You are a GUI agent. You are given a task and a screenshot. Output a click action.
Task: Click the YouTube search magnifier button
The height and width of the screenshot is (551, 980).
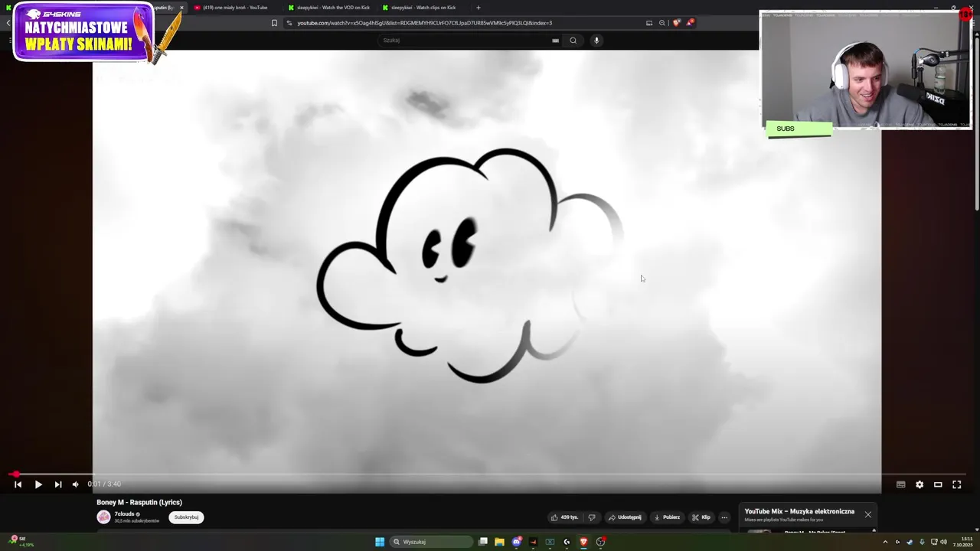tap(573, 41)
